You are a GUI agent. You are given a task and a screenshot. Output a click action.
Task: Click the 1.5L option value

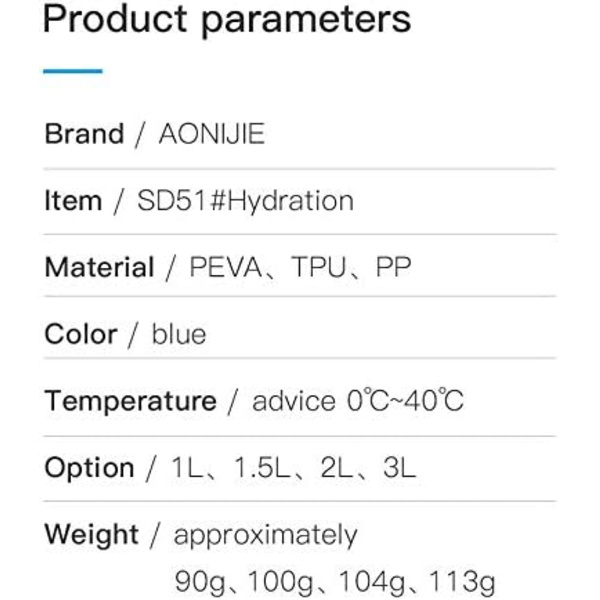262,468
